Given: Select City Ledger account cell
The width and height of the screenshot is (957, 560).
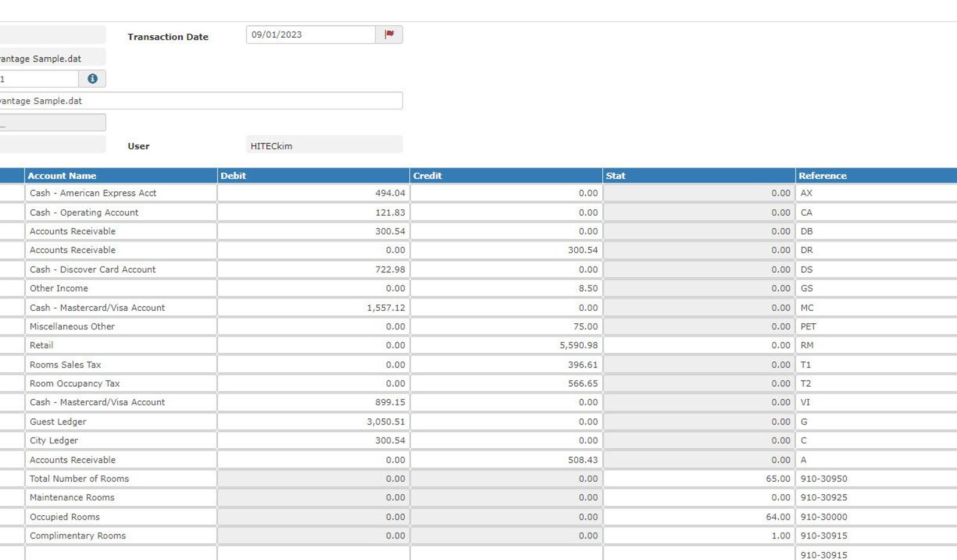Looking at the screenshot, I should [121, 440].
